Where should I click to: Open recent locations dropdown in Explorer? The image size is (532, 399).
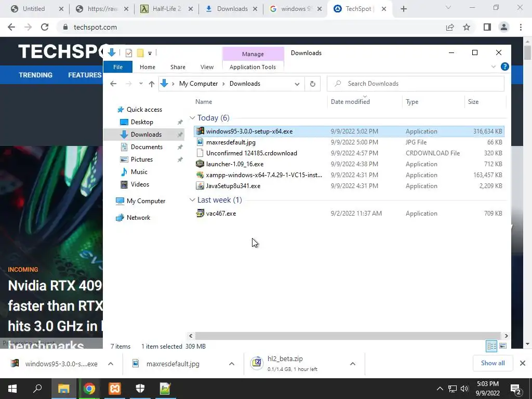coord(141,84)
